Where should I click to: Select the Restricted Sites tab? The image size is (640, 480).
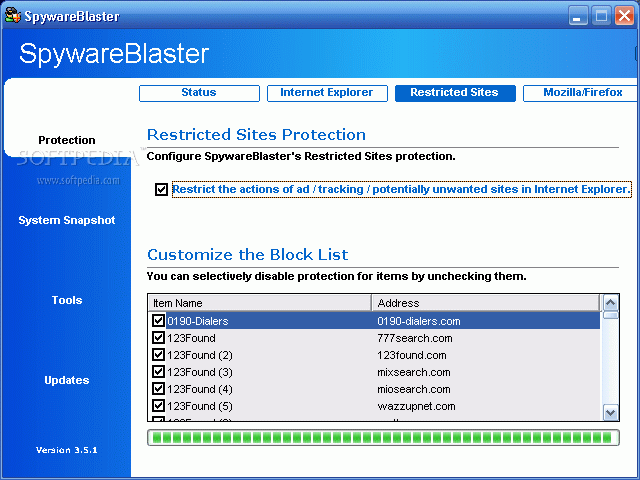(455, 93)
